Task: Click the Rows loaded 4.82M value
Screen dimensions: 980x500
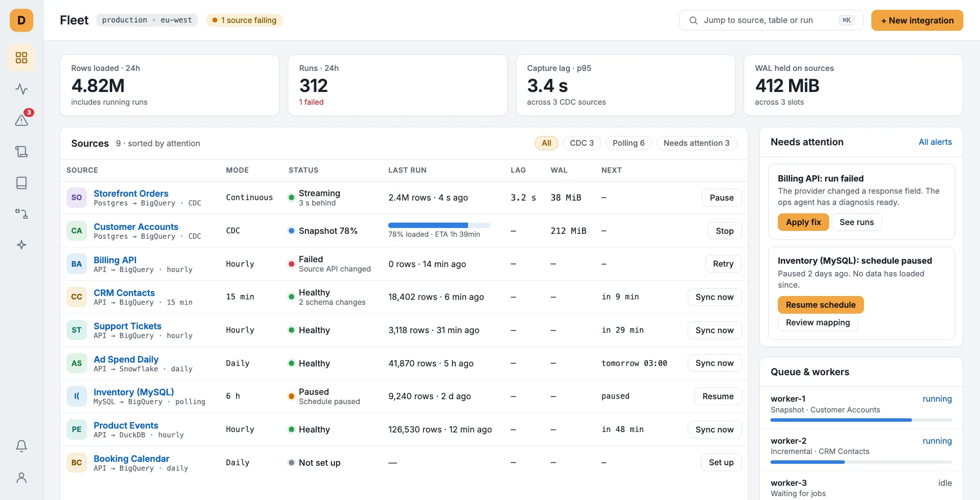Action: pyautogui.click(x=98, y=86)
